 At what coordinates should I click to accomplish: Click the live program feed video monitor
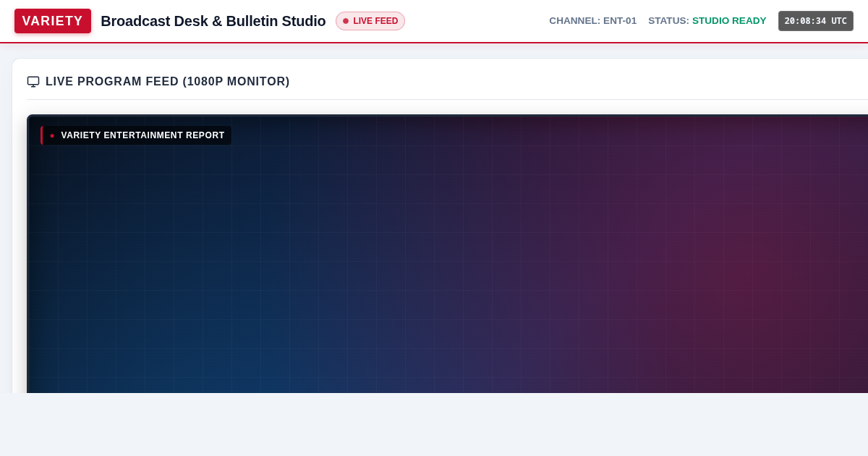click(x=448, y=254)
